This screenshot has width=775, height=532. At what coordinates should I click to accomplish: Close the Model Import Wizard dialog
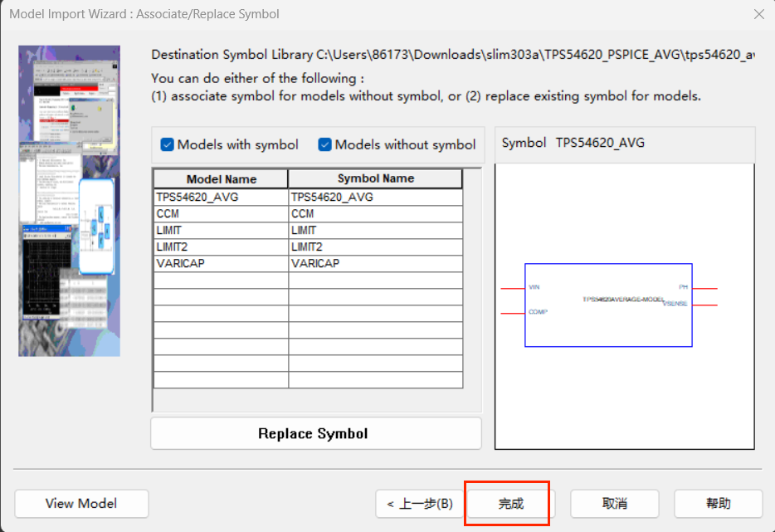(x=759, y=14)
